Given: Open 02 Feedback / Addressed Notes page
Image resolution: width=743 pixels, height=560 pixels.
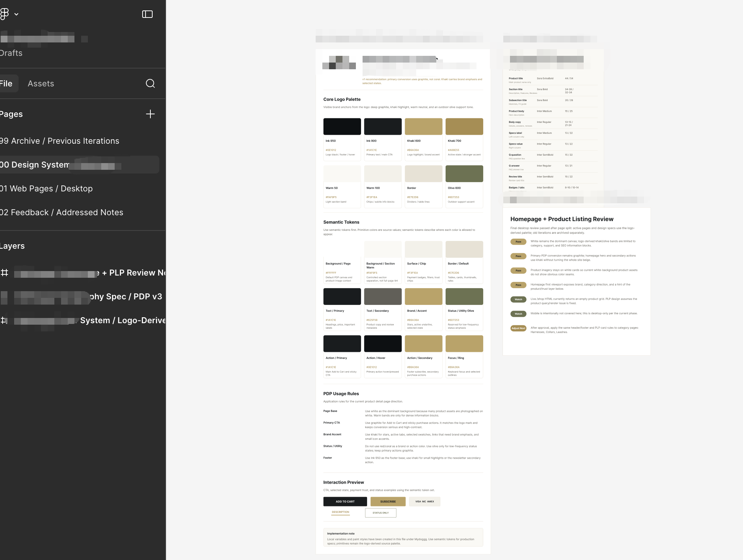Looking at the screenshot, I should coord(61,212).
